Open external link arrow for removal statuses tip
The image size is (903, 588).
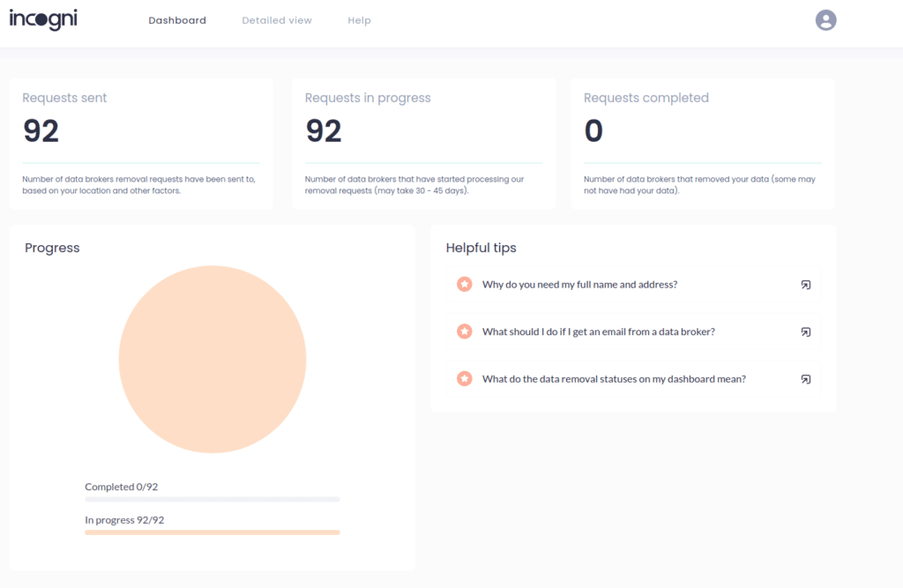(805, 379)
